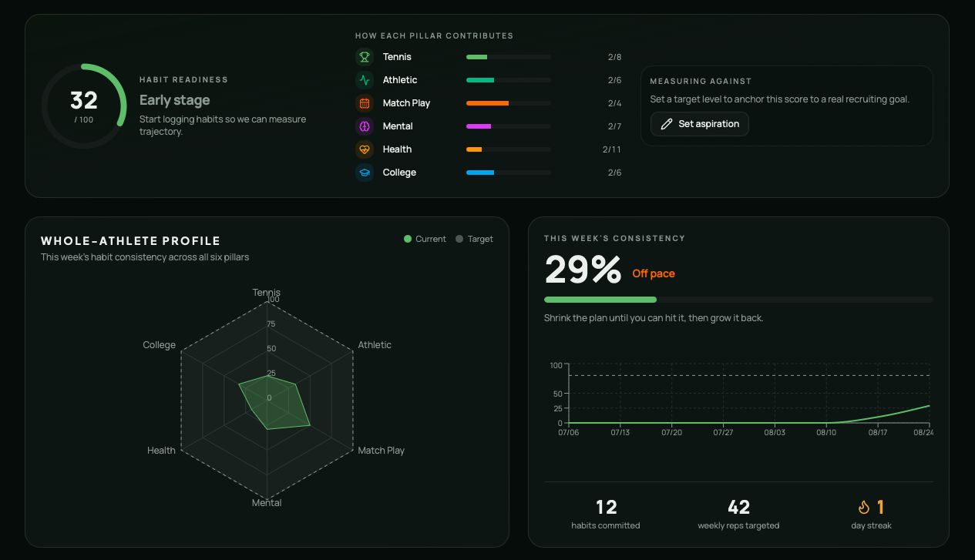Click the Off pace status label

click(x=654, y=273)
